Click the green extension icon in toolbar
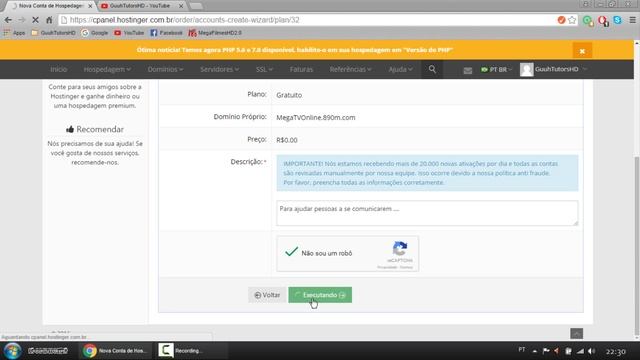The image size is (640, 360). 588,20
